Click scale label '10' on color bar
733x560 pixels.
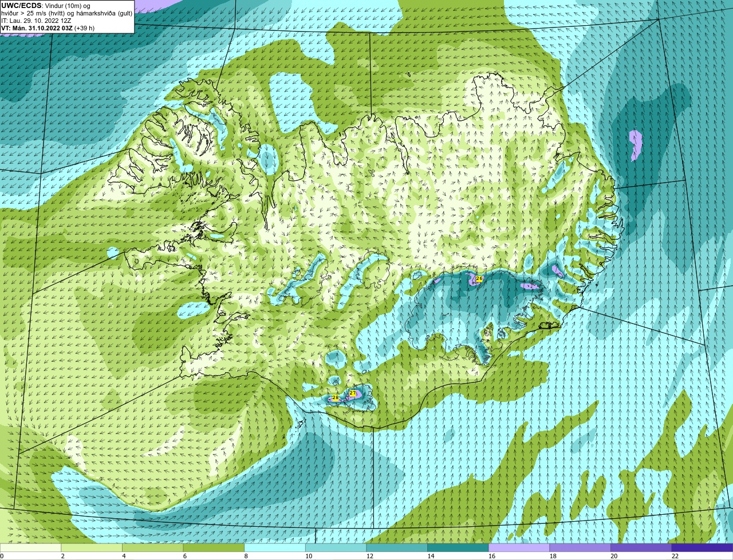309,556
